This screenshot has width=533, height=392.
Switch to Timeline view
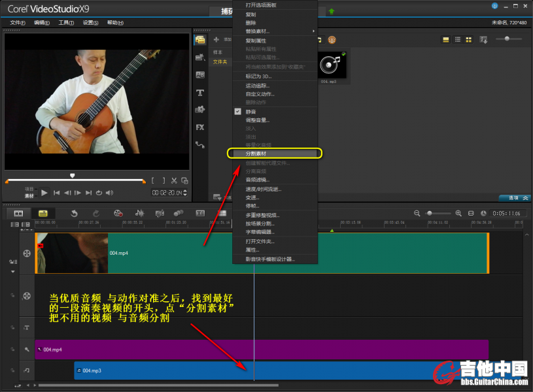click(x=43, y=214)
